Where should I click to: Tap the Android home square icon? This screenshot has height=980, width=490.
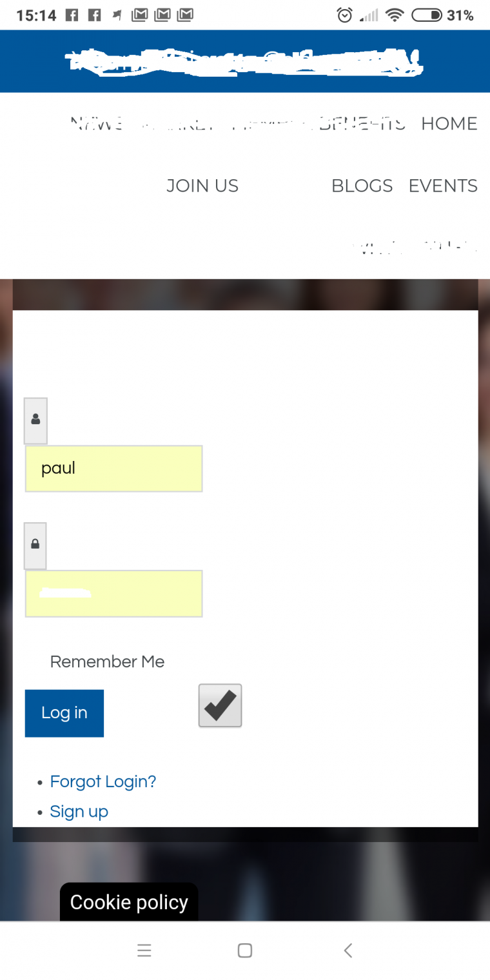click(x=245, y=950)
